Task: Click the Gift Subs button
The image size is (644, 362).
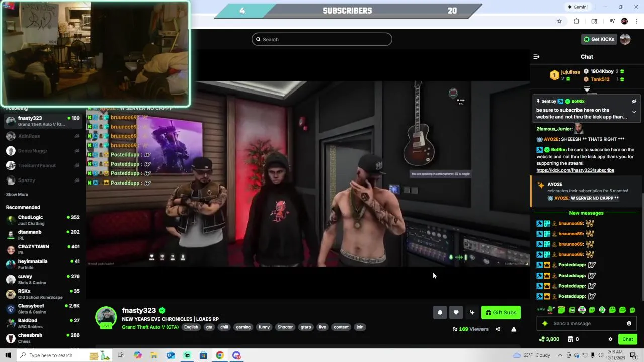Action: click(x=501, y=312)
